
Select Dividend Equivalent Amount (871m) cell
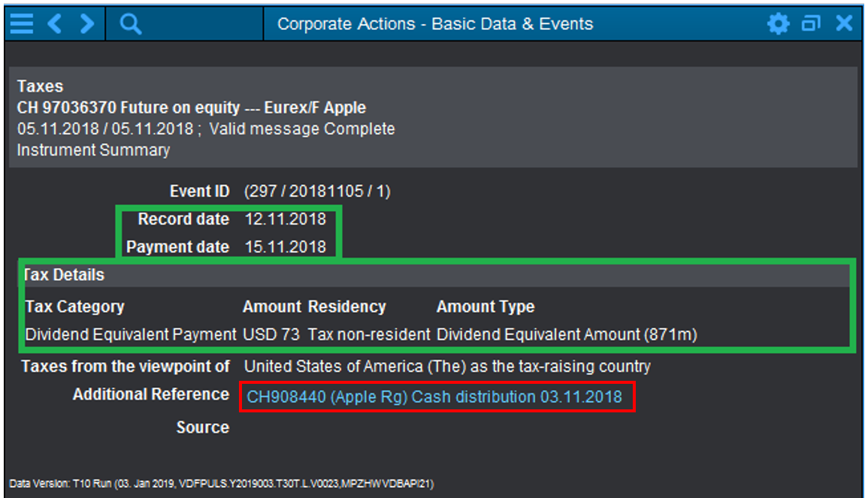tap(567, 334)
